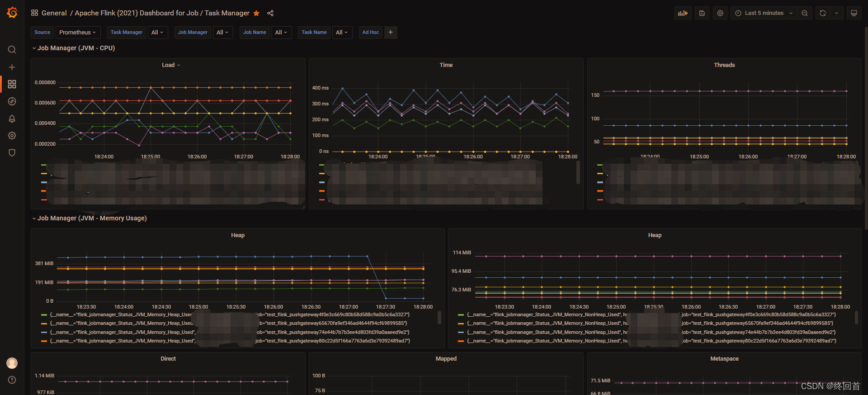Open the Grafana home logo

click(x=12, y=13)
